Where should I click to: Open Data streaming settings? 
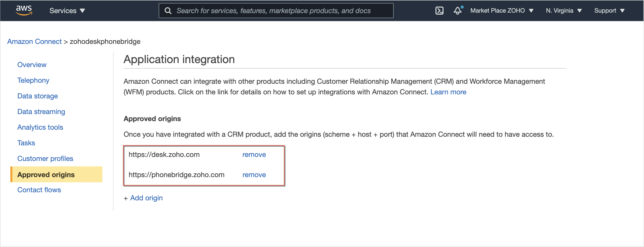(41, 112)
